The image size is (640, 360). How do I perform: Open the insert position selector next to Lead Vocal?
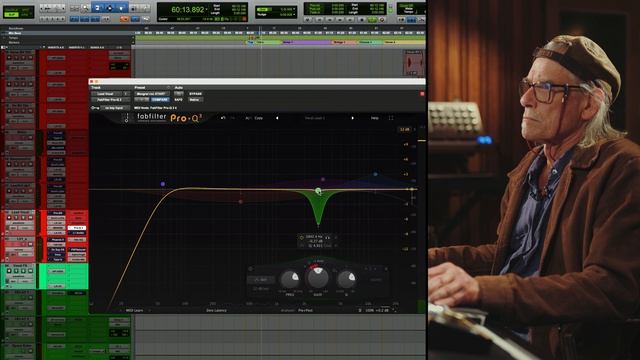[x=126, y=94]
